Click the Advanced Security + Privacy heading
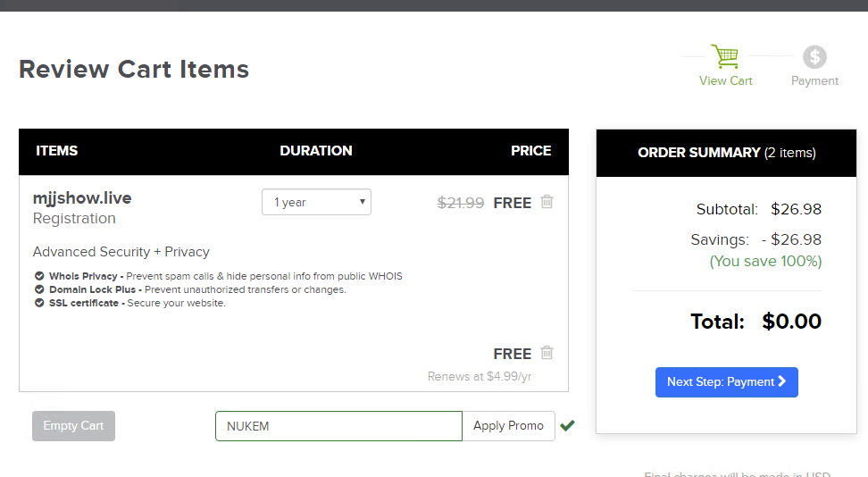Screen dimensions: 868x477 click(121, 252)
